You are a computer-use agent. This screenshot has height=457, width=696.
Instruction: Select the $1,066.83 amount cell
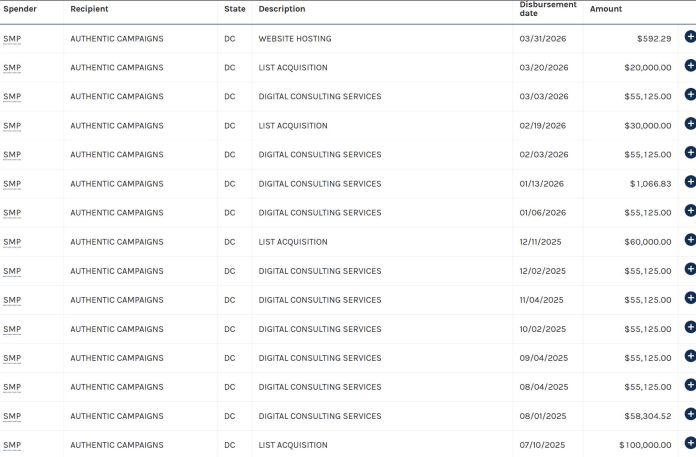(x=651, y=184)
